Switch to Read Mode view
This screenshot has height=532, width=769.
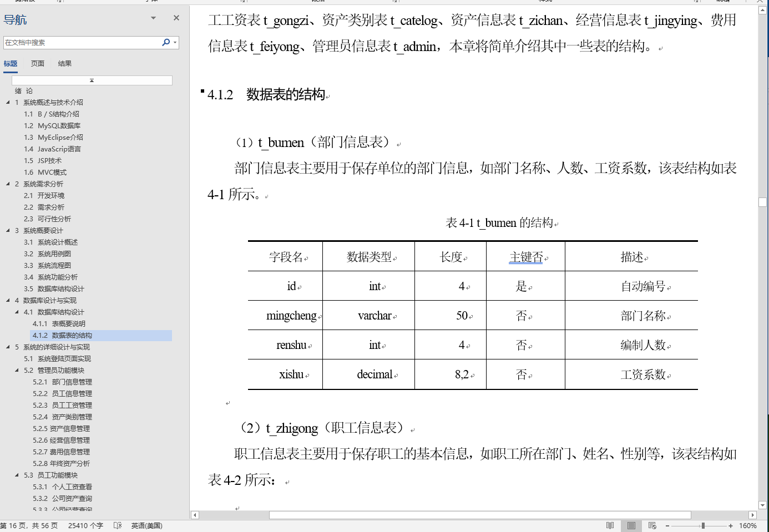click(x=610, y=525)
